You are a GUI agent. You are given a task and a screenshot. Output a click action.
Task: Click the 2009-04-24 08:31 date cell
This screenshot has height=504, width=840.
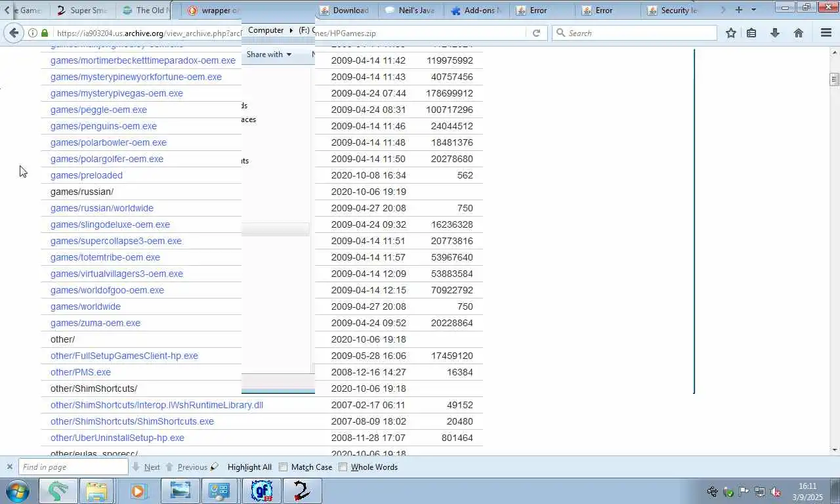[368, 110]
